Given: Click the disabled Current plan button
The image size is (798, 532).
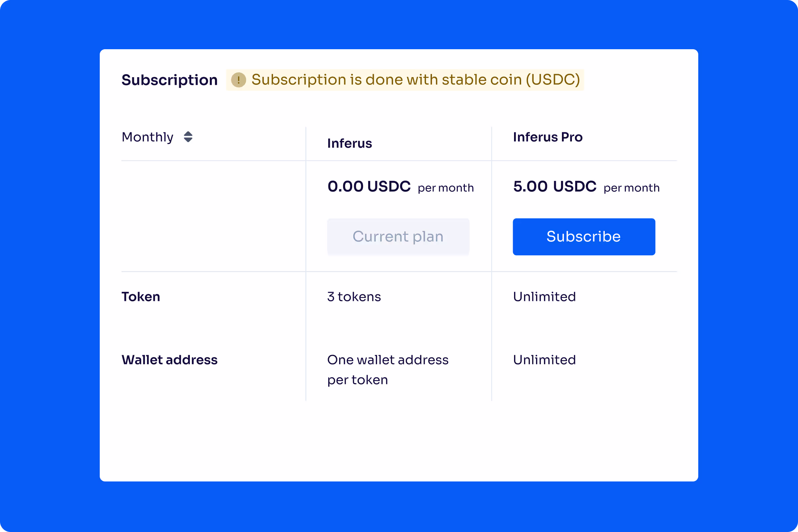Looking at the screenshot, I should pos(398,236).
